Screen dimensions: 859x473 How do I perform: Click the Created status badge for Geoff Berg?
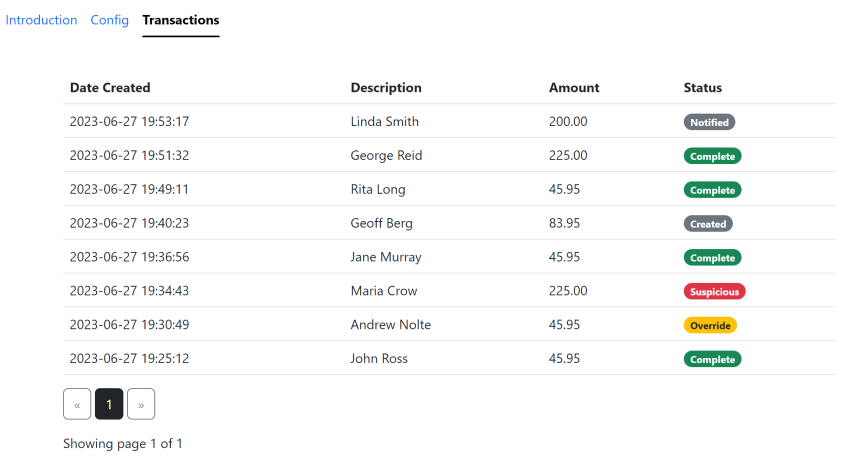[x=708, y=224]
